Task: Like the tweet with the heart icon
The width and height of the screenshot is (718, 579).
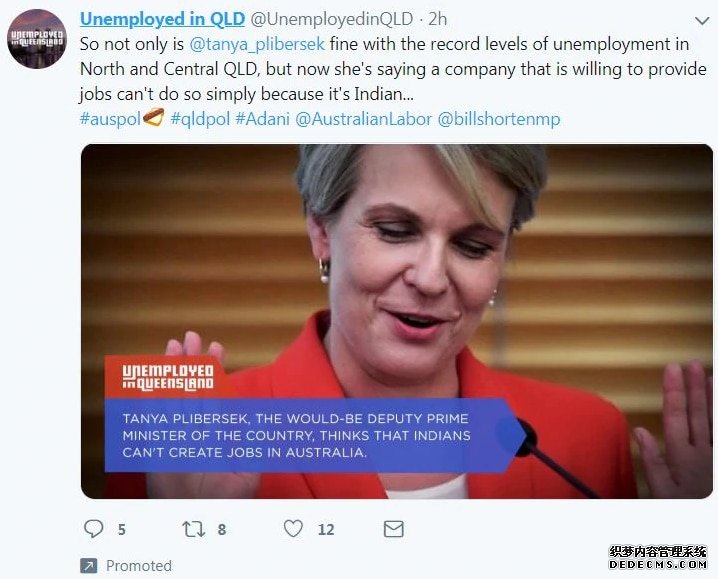Action: coord(293,529)
